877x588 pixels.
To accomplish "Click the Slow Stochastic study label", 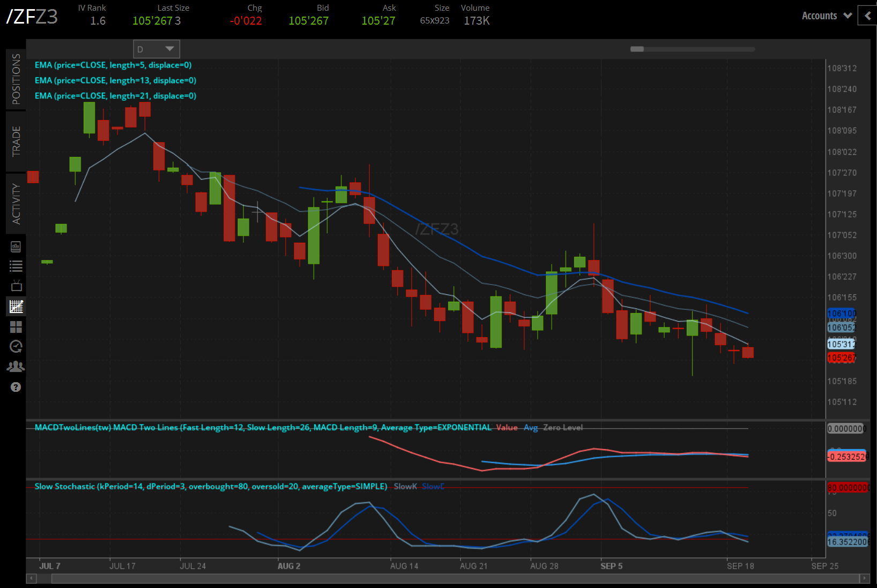I will 210,487.
